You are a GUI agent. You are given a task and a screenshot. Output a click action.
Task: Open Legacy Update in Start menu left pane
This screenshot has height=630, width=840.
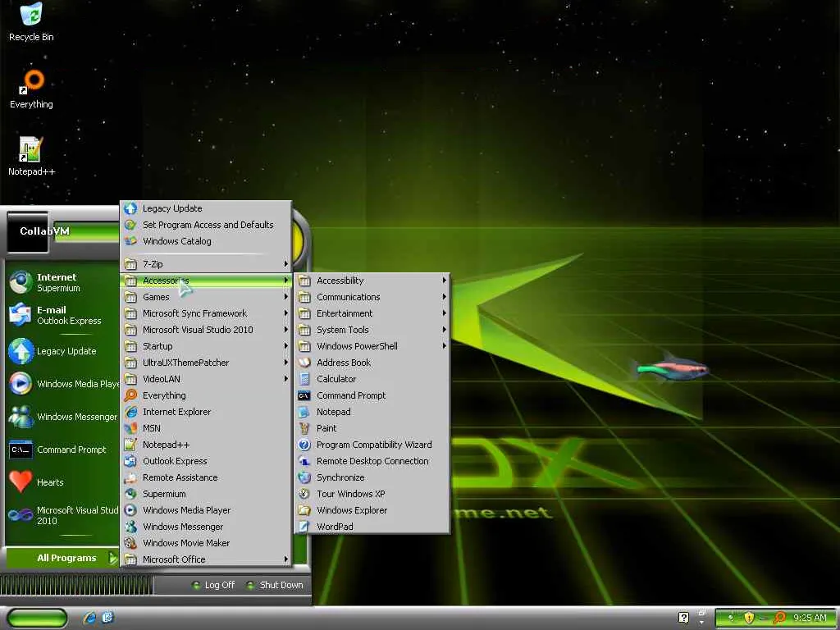[62, 351]
